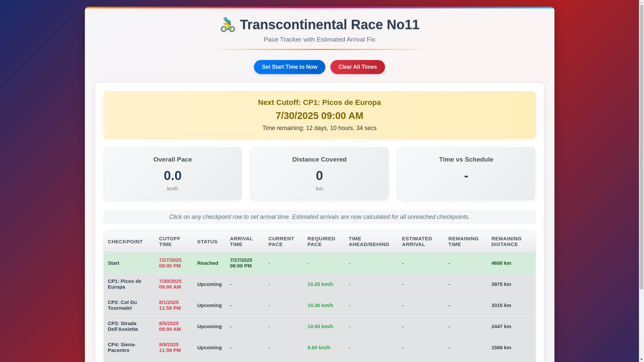Open the CP4: Siena-Pacentro row

click(319, 348)
